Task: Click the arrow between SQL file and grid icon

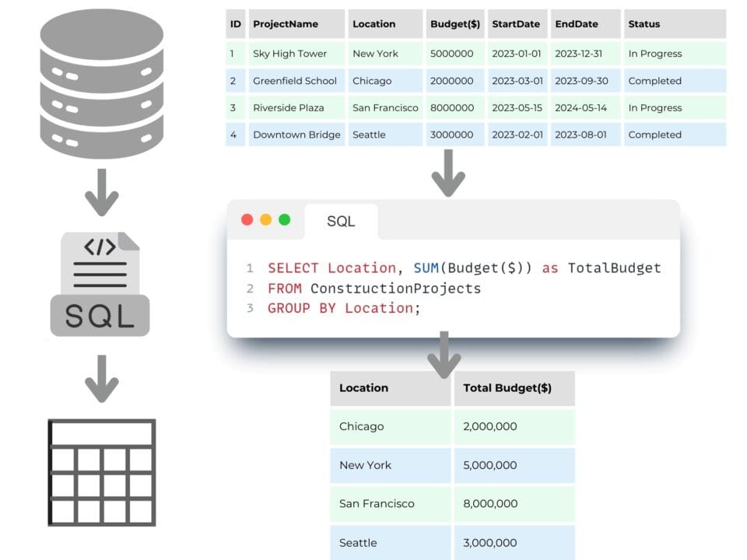Action: tap(101, 379)
